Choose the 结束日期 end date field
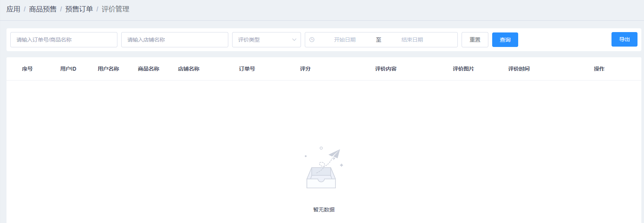The width and height of the screenshot is (644, 223). [x=412, y=40]
